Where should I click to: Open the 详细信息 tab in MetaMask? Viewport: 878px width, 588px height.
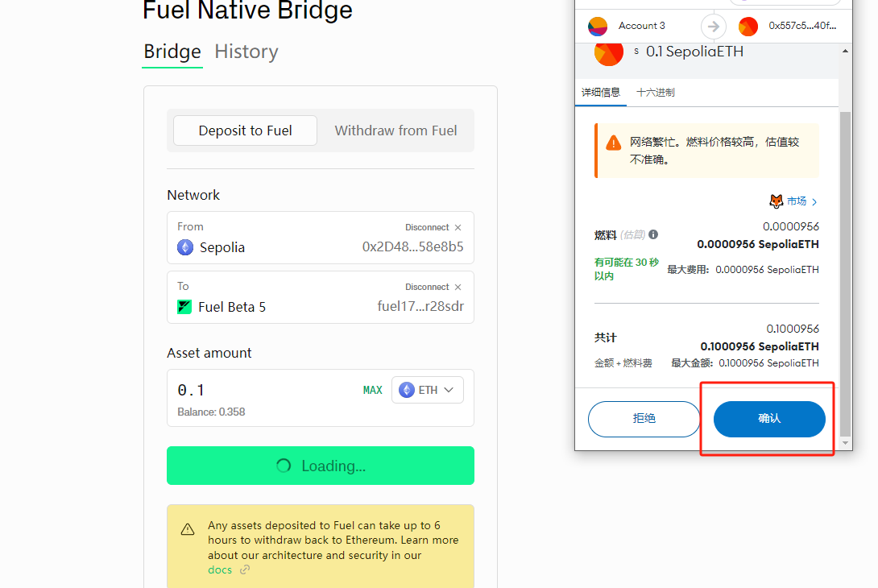601,93
